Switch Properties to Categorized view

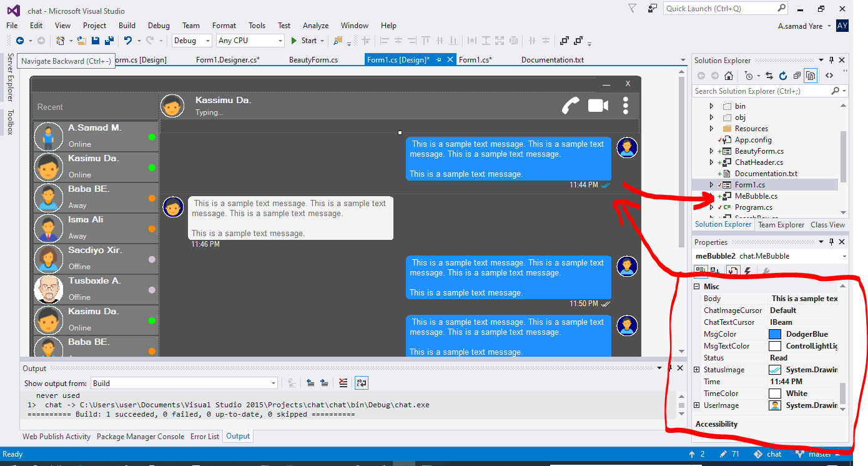point(701,271)
